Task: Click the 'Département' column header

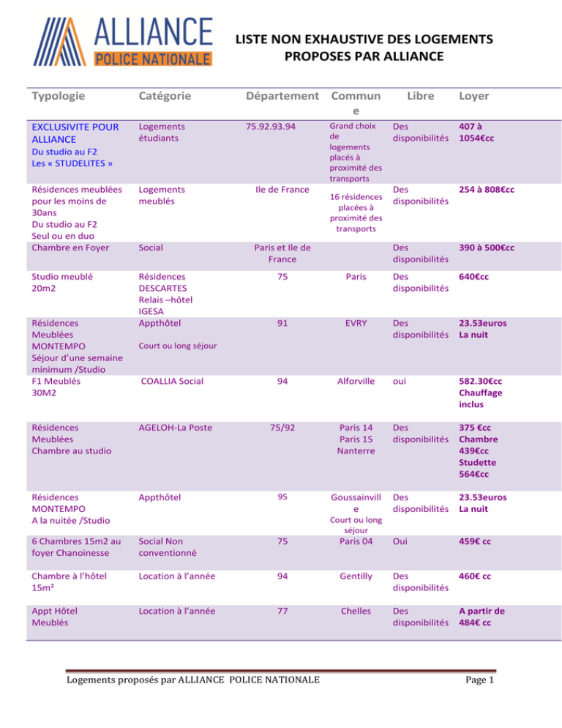Action: pyautogui.click(x=282, y=96)
